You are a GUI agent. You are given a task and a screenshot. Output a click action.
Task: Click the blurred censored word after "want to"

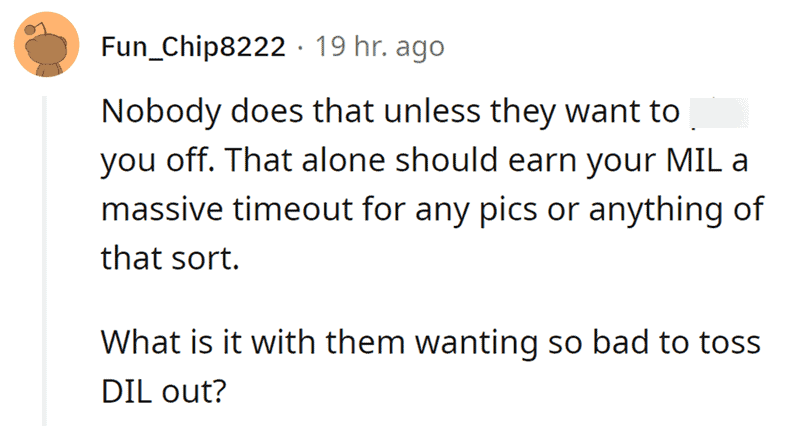point(719,112)
